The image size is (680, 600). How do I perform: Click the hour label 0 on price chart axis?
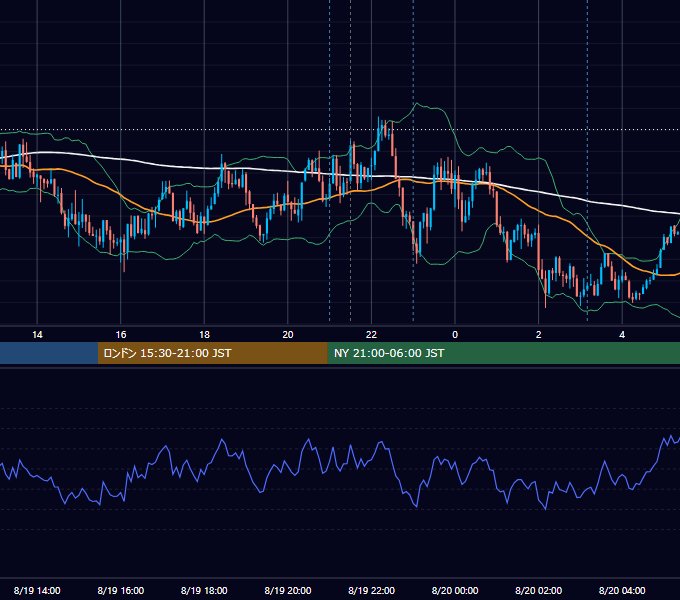click(455, 334)
